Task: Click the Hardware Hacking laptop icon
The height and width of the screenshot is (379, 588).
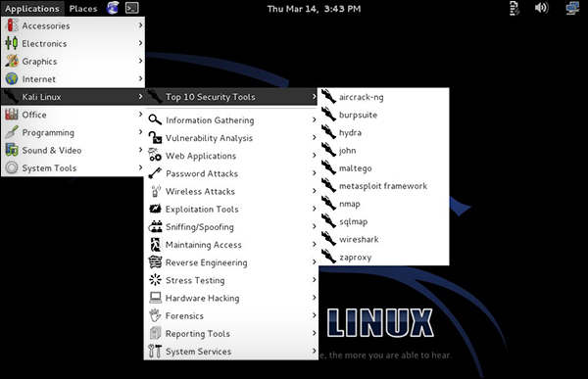Action: point(155,298)
